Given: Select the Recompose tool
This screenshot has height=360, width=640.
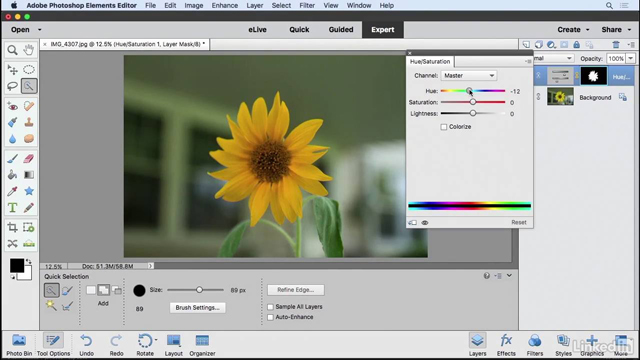Looking at the screenshot, I should [29, 227].
